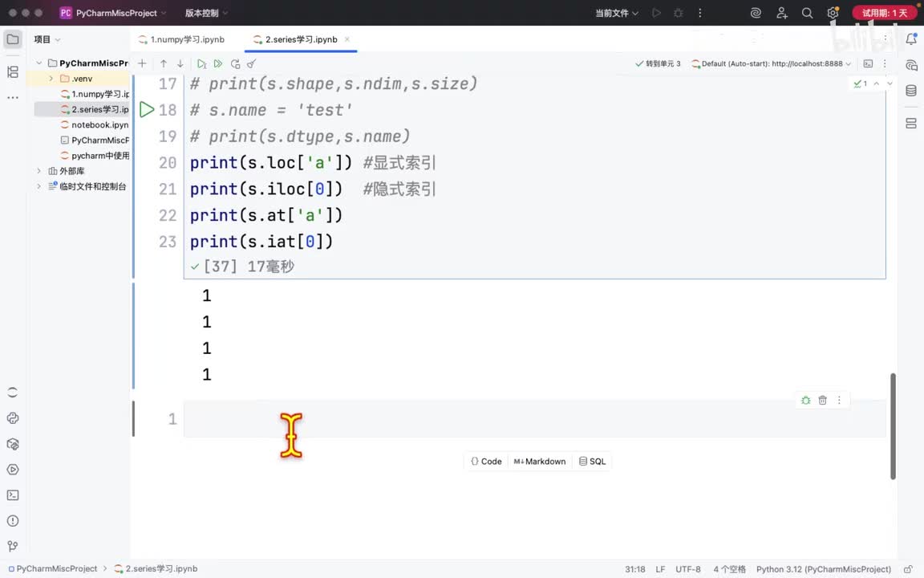924x578 pixels.
Task: Open notebook.ipynb in project tree
Action: pos(95,125)
